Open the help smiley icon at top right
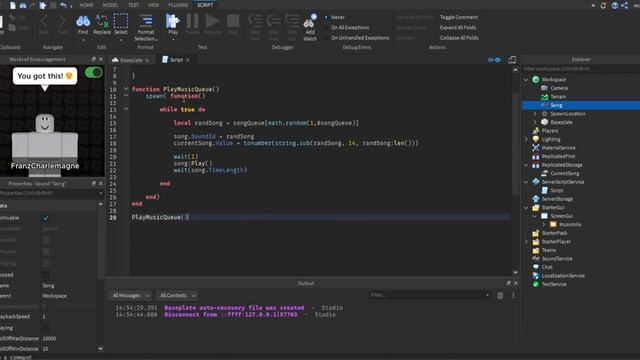This screenshot has height=360, width=640. 615,5
